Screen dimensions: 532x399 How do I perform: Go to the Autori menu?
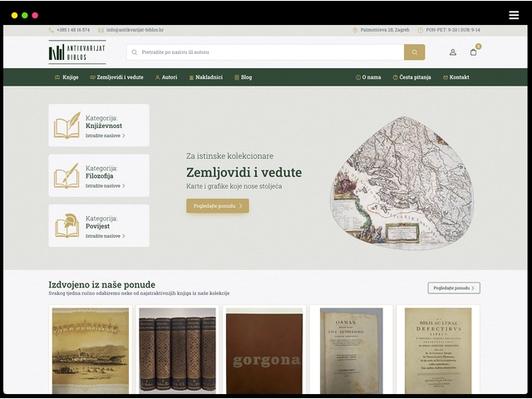[x=165, y=77]
